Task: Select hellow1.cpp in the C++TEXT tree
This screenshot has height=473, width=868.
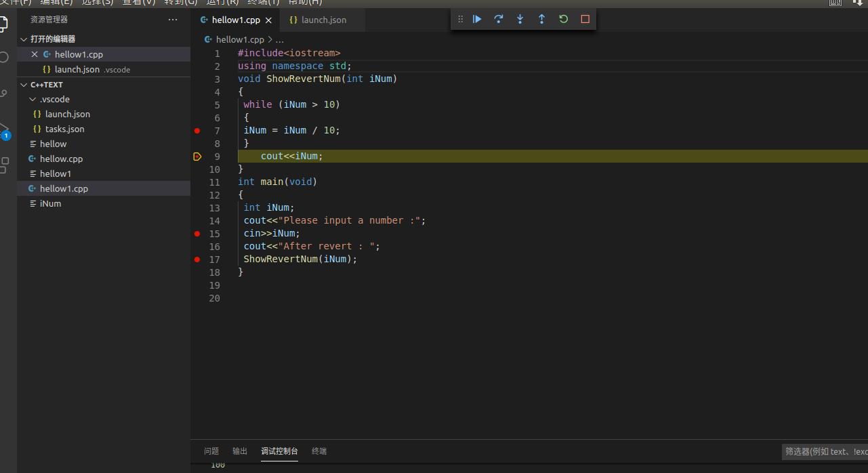Action: [x=104, y=188]
